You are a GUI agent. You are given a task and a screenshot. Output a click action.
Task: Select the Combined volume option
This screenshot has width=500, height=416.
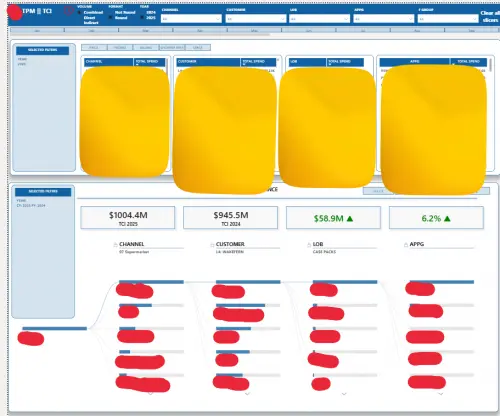(93, 12)
